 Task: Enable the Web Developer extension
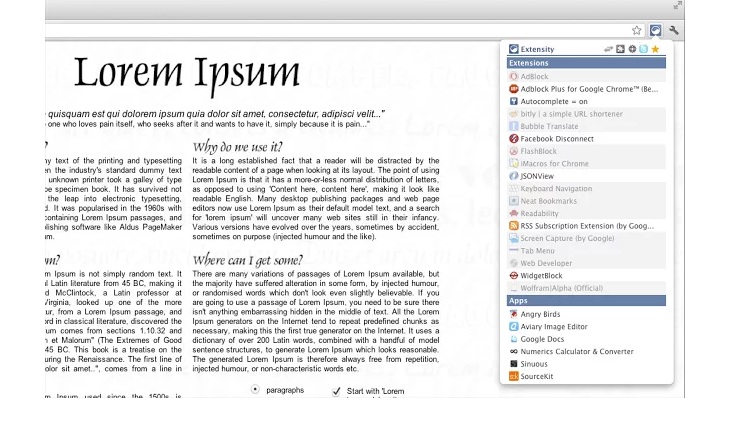coord(586,263)
